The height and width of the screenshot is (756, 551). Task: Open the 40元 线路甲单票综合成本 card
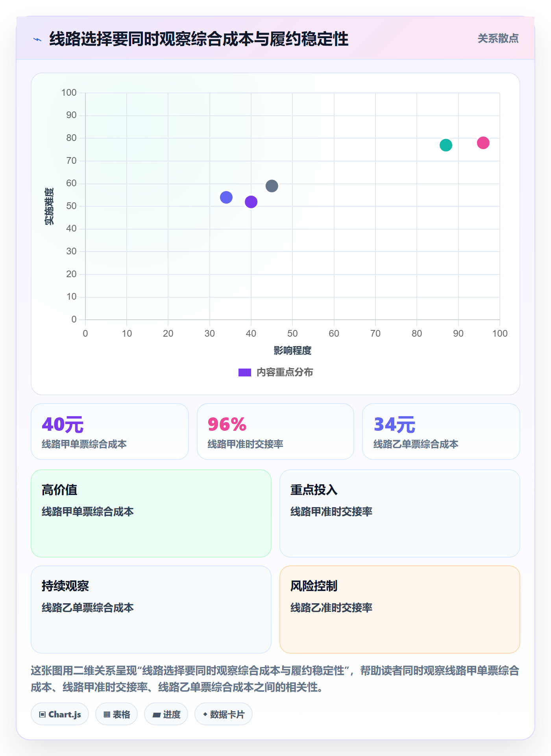[x=110, y=432]
